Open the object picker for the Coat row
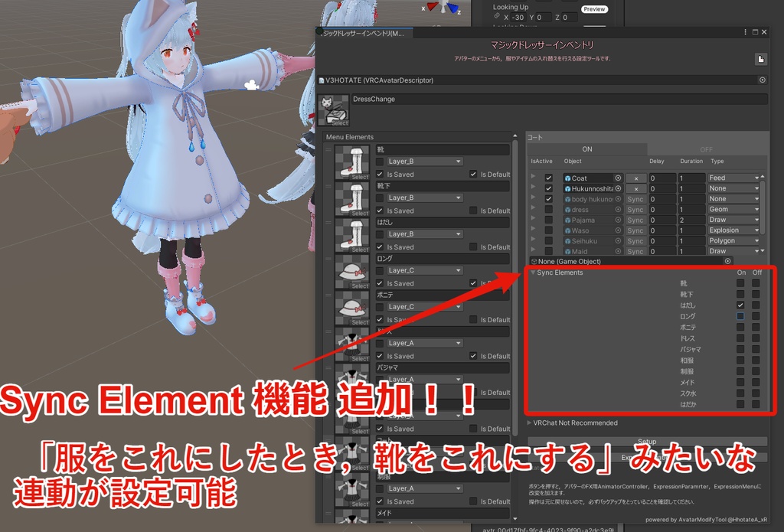Screen dimensions: 784x532 (x=618, y=178)
